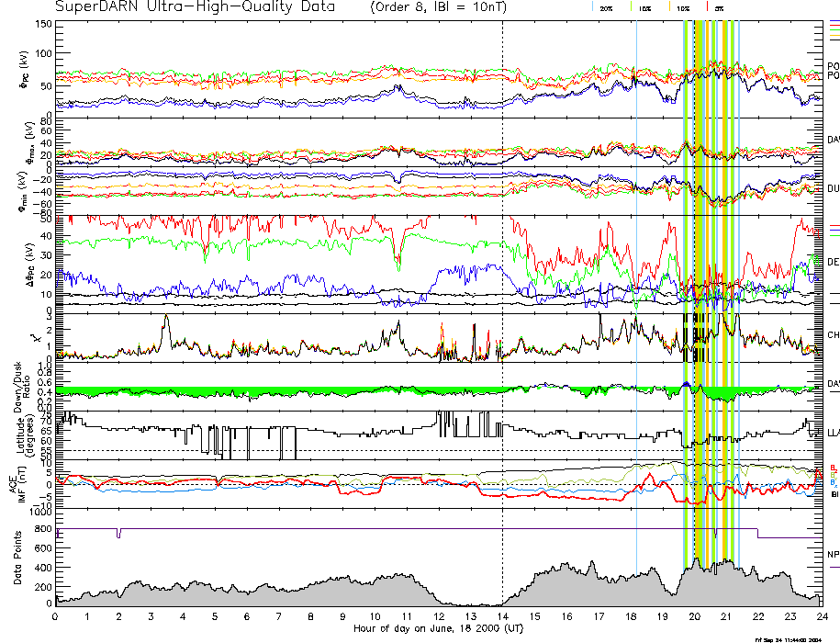The width and height of the screenshot is (840, 643).
Task: Click the hour 0 tick label on time axis
Action: (56, 617)
